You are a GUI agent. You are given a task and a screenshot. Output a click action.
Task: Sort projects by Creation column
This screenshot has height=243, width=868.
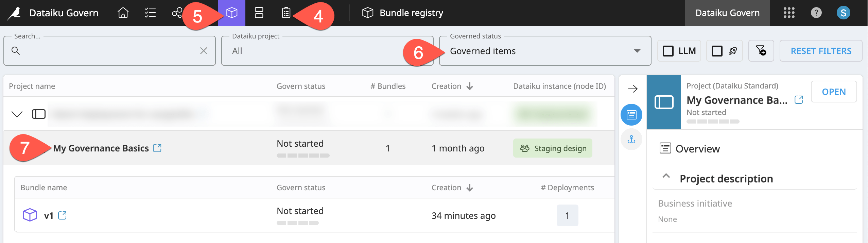click(452, 86)
